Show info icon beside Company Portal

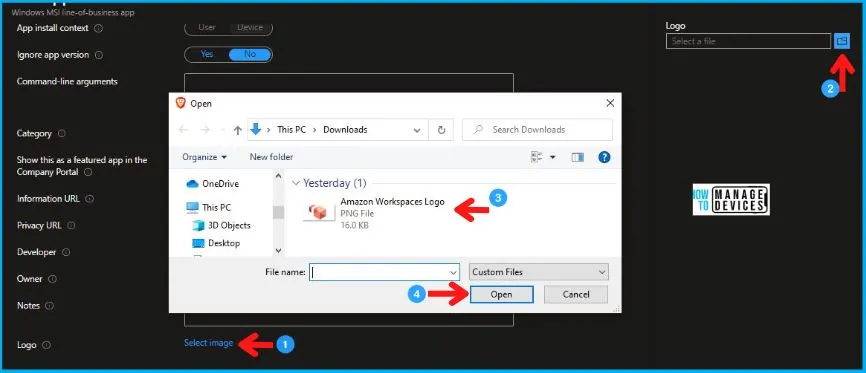[x=88, y=172]
